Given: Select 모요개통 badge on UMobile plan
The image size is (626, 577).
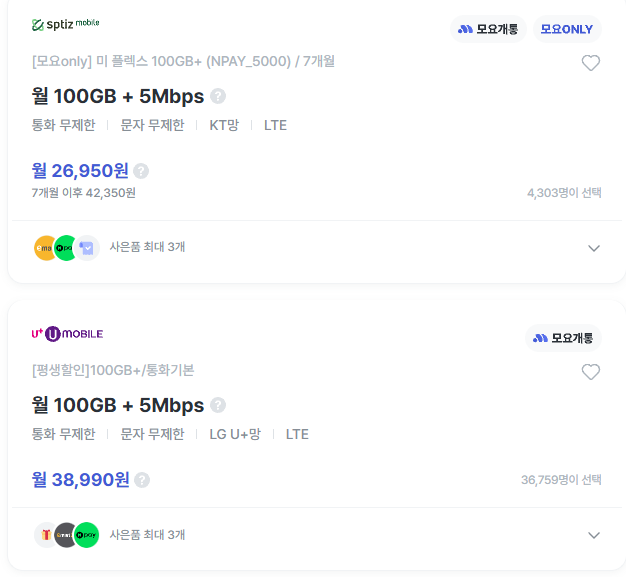Looking at the screenshot, I should click(563, 338).
